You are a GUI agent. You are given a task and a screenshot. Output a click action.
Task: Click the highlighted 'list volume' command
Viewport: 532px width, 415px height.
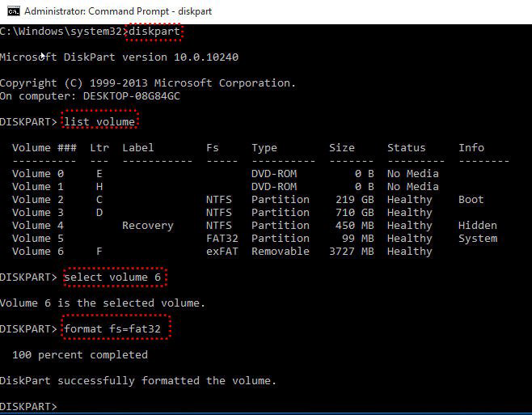pyautogui.click(x=99, y=121)
